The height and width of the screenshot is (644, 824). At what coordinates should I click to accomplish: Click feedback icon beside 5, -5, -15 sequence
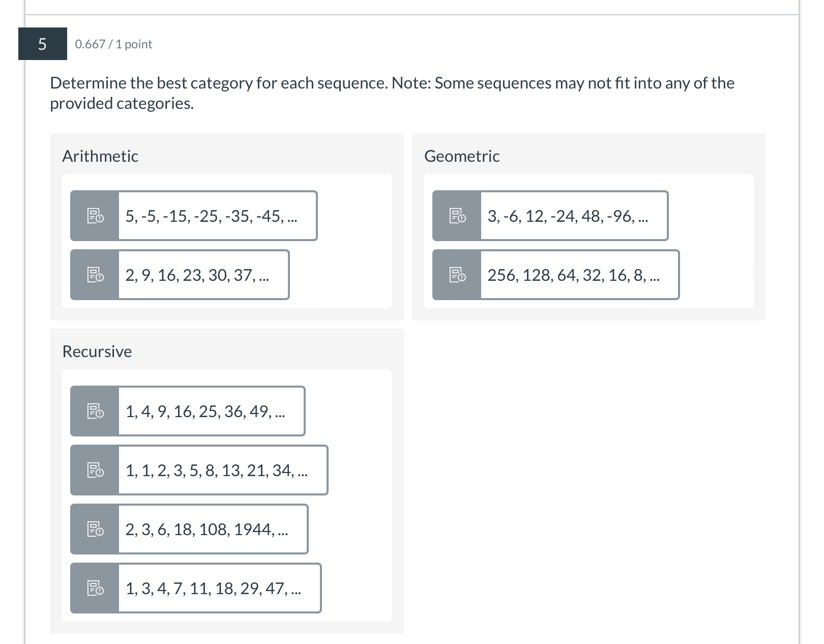tap(95, 216)
